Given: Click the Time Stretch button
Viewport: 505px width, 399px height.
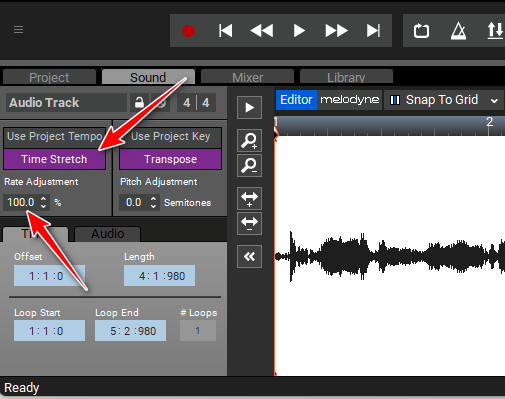Looking at the screenshot, I should pos(54,159).
